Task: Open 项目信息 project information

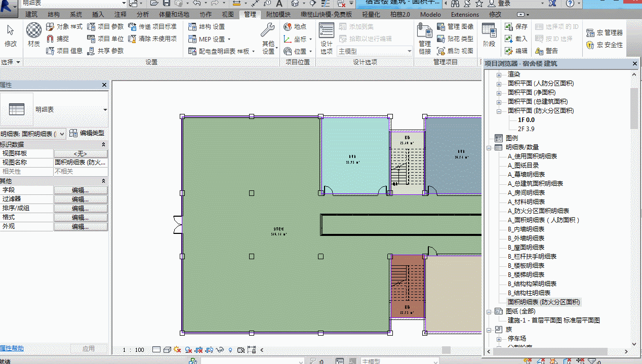Action: (64, 51)
